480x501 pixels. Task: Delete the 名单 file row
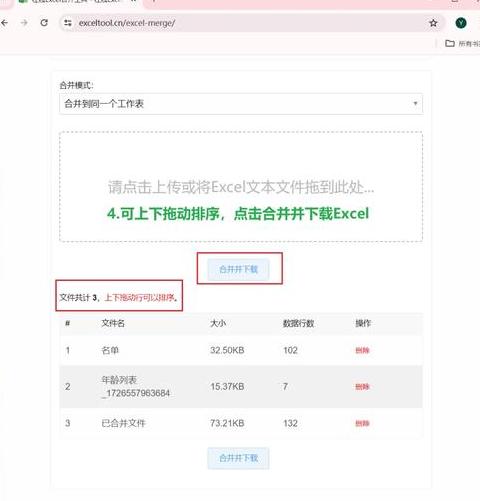coord(362,350)
